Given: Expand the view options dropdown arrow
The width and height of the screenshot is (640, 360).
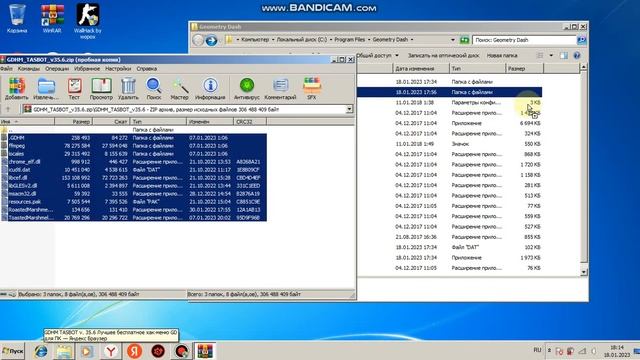Looking at the screenshot, I should click(551, 55).
